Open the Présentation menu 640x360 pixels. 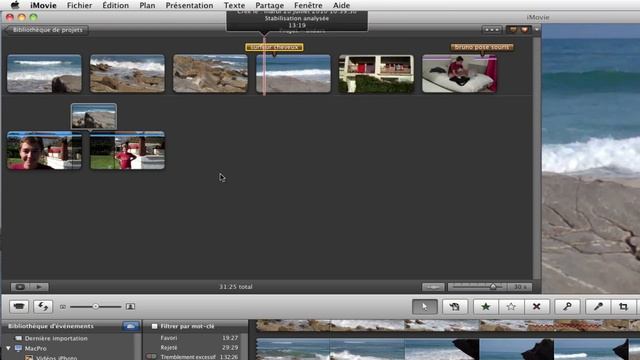click(189, 5)
